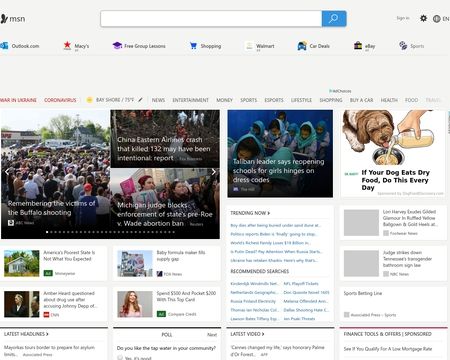Expand Latest Video section chevron
The width and height of the screenshot is (450, 360).
[x=263, y=334]
